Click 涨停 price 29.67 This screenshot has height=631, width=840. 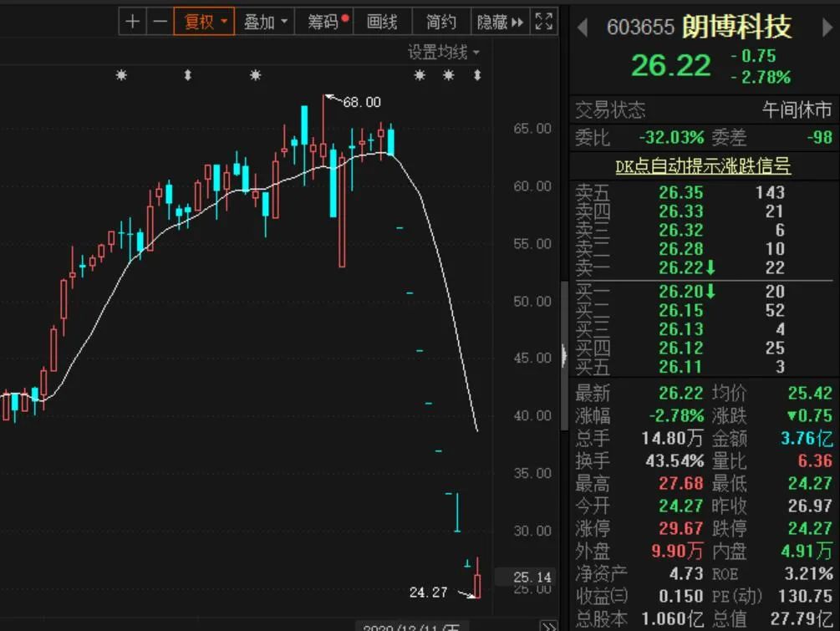(x=681, y=528)
